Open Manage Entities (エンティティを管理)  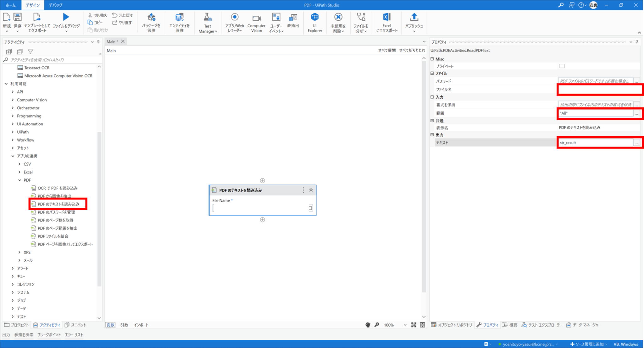[179, 22]
